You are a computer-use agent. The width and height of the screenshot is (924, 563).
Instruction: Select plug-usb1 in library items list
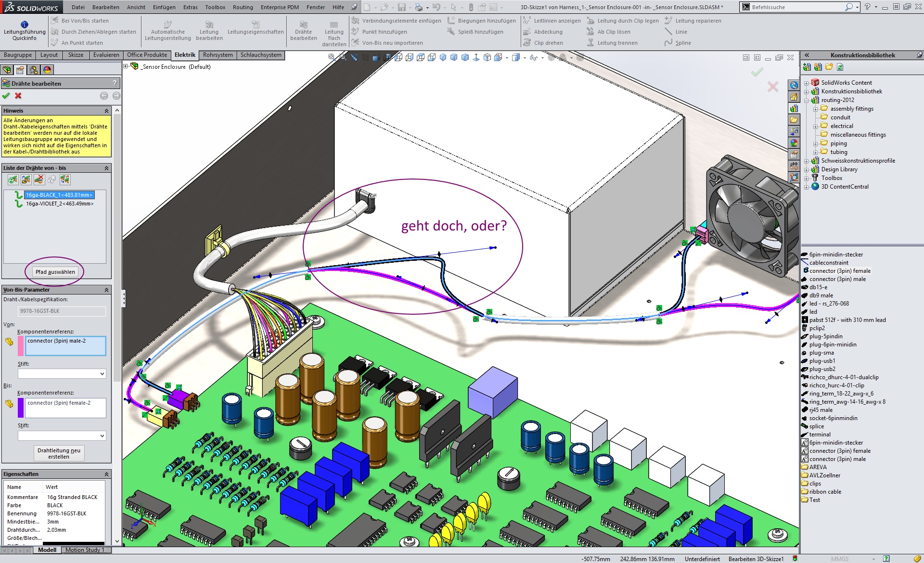point(822,361)
